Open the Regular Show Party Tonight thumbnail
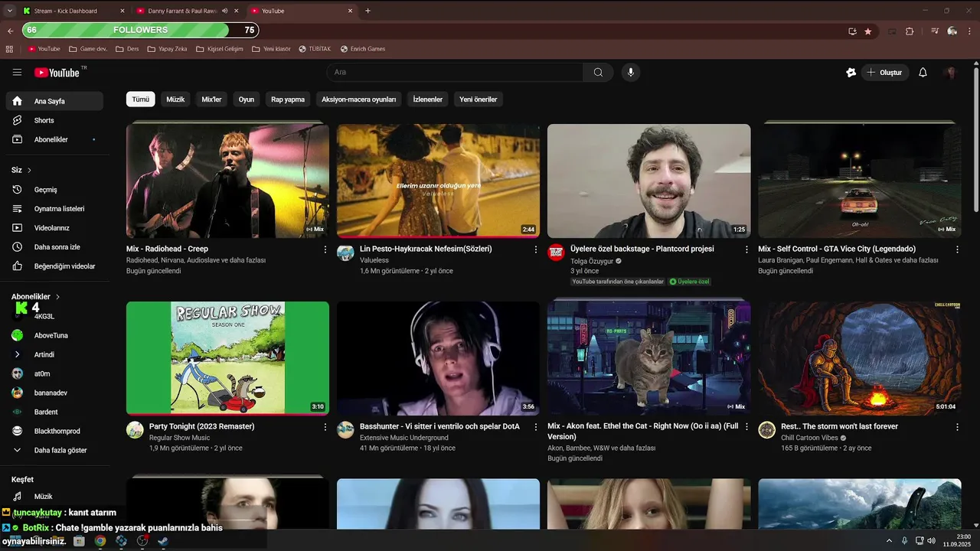 coord(227,358)
